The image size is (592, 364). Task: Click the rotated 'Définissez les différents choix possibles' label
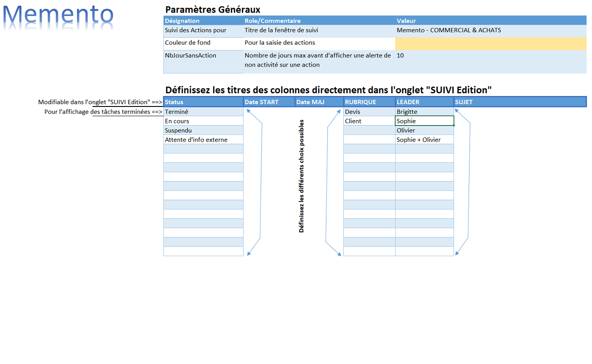[x=301, y=176]
